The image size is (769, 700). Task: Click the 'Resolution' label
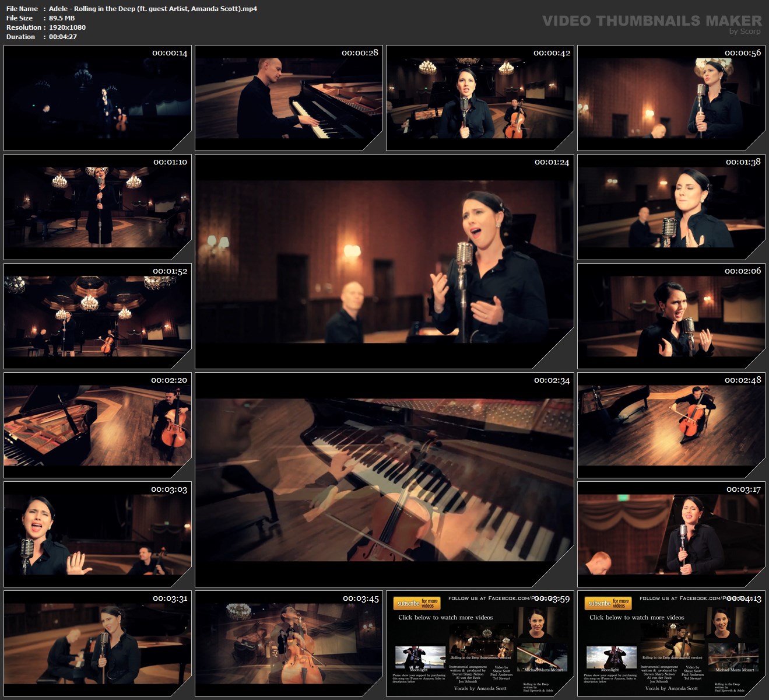pyautogui.click(x=24, y=27)
